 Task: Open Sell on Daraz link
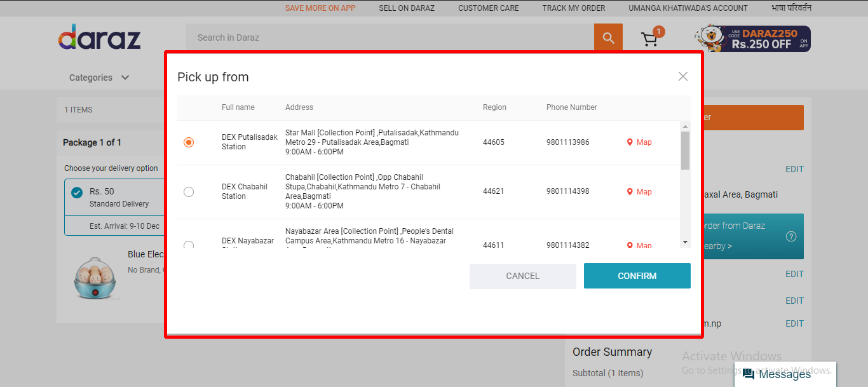coord(407,8)
